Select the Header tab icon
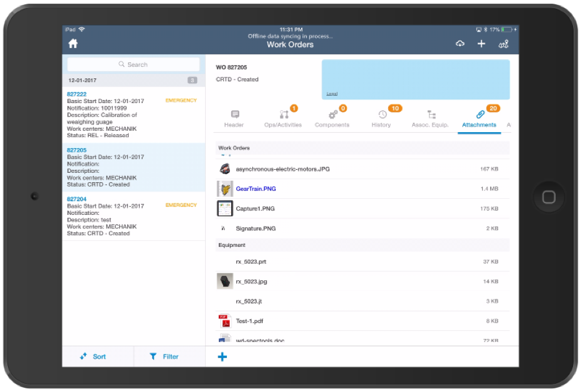 (x=235, y=114)
